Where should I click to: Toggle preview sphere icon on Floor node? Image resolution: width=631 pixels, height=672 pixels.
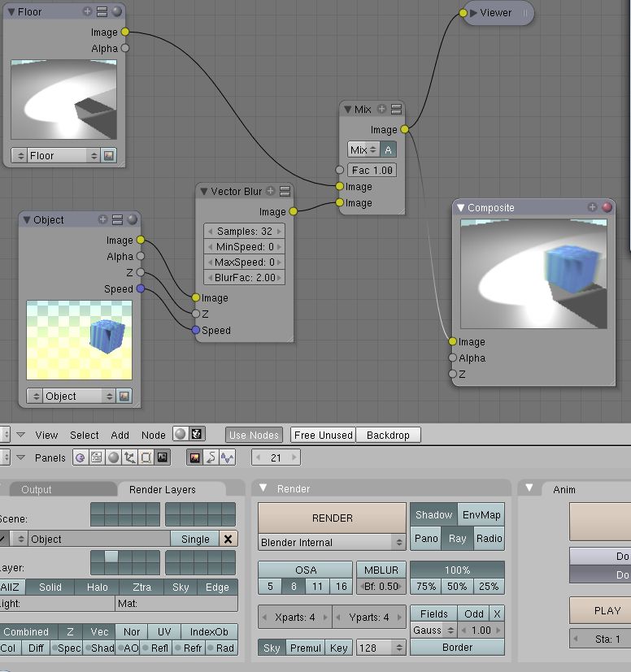click(116, 11)
